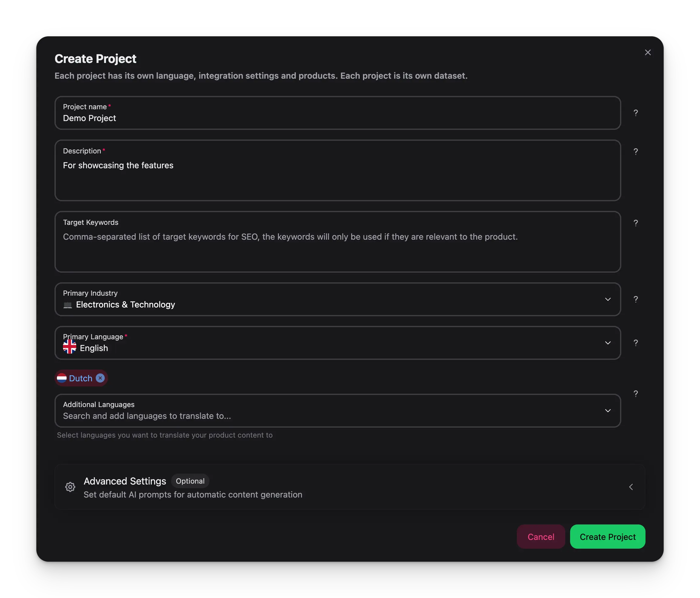Screen dimensions: 700x598
Task: Expand the Additional Languages dropdown
Action: (608, 411)
